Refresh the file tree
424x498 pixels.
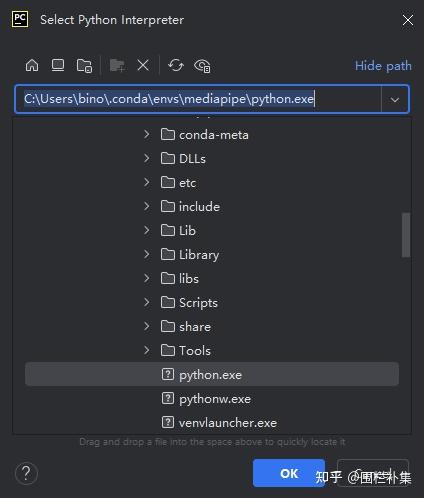176,65
